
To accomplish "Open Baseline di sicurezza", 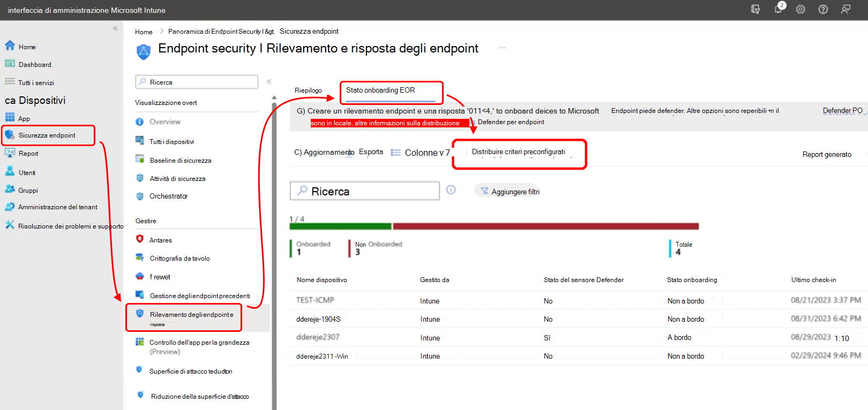I will (180, 160).
